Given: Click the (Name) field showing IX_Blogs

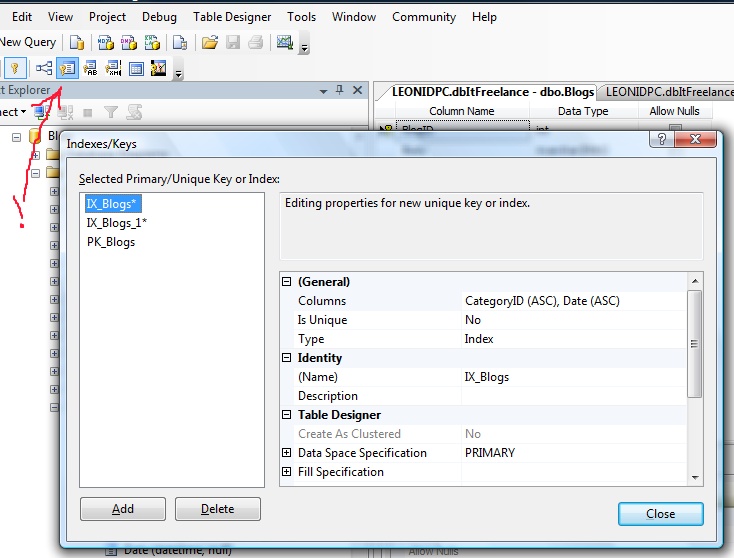Looking at the screenshot, I should click(574, 377).
